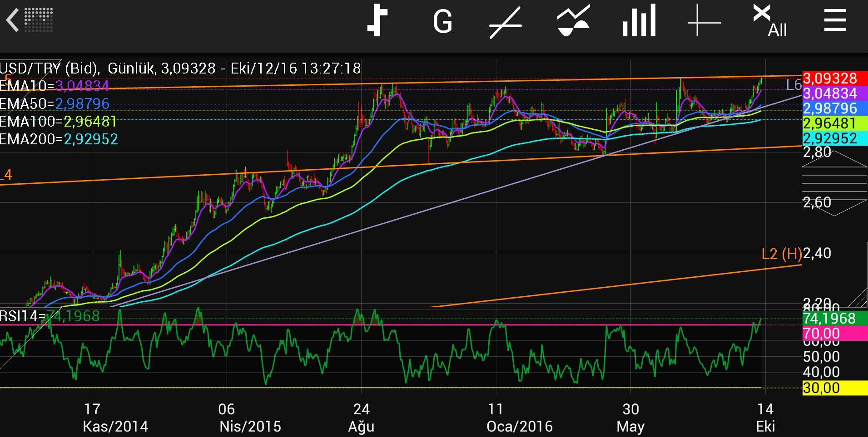The height and width of the screenshot is (437, 868).
Task: Click the down triangle on price scale
Action: pyautogui.click(x=834, y=208)
